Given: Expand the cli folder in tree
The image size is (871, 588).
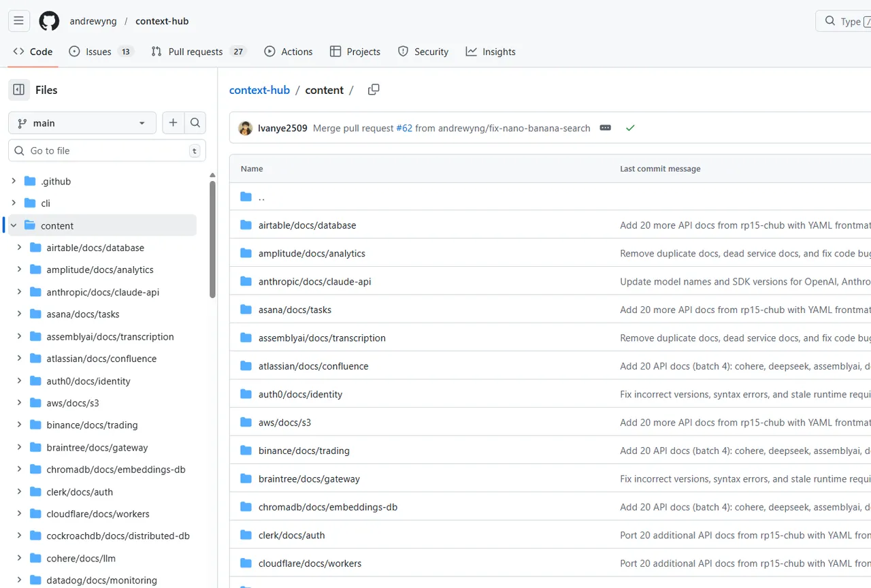Looking at the screenshot, I should 14,203.
